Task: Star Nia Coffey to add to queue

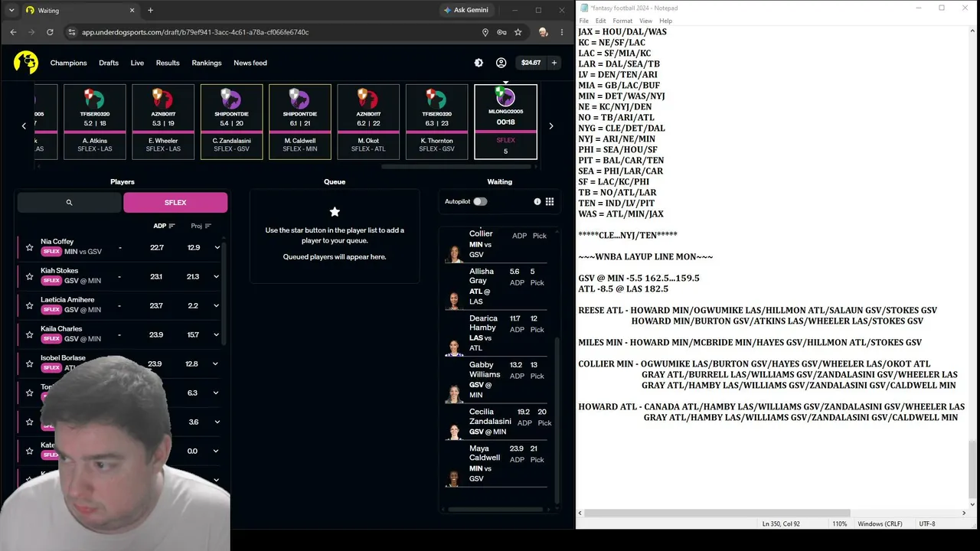Action: click(29, 247)
